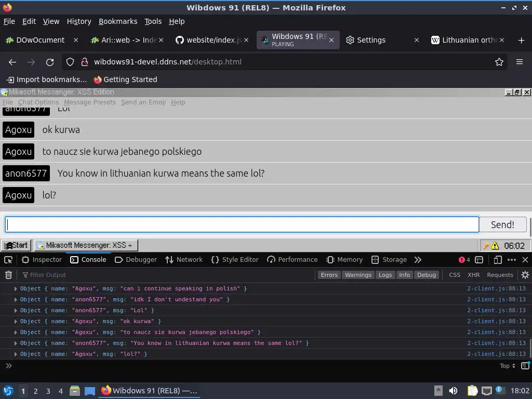Show more devtools tabs with double chevron
This screenshot has width=532, height=399.
click(418, 260)
